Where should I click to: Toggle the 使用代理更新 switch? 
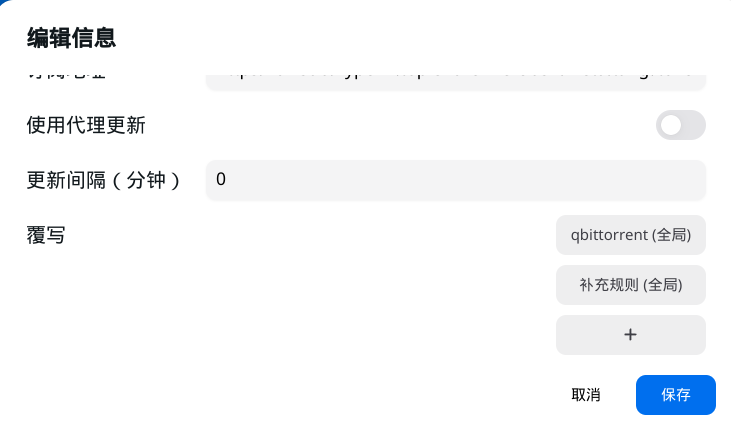[x=680, y=125]
